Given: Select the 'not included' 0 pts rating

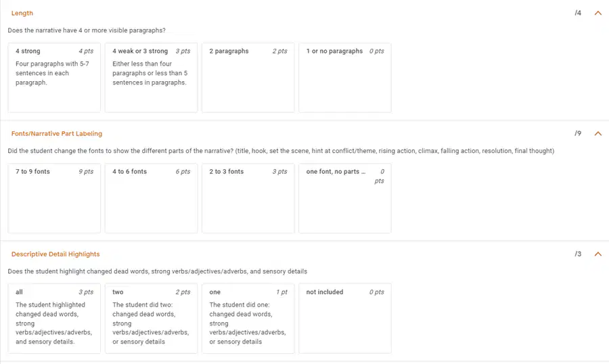Looking at the screenshot, I should point(345,319).
